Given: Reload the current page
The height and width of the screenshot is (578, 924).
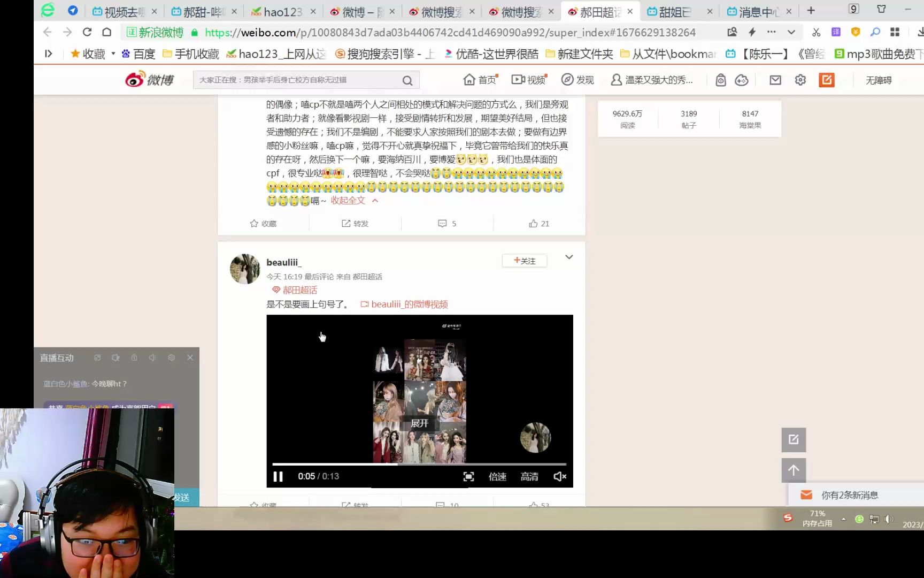Looking at the screenshot, I should coord(87,32).
